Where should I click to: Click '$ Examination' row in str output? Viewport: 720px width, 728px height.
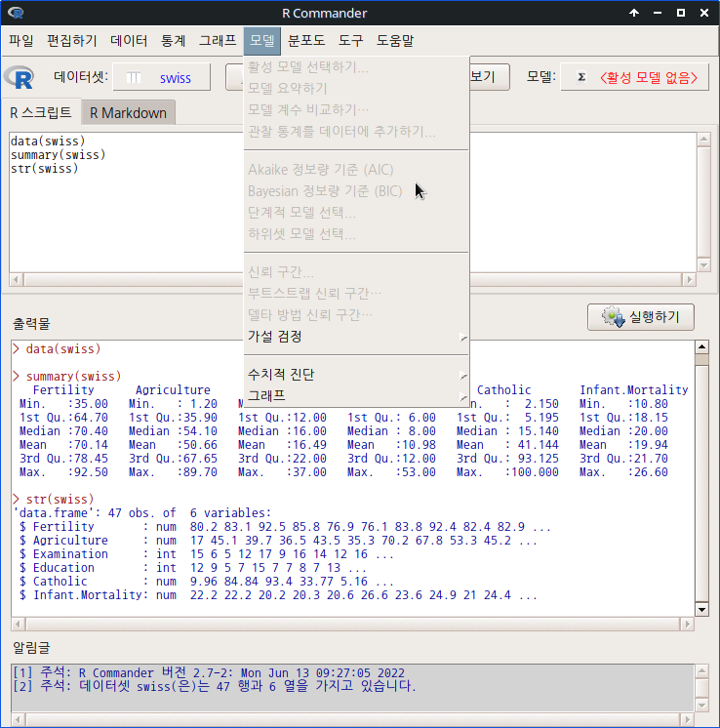click(207, 554)
